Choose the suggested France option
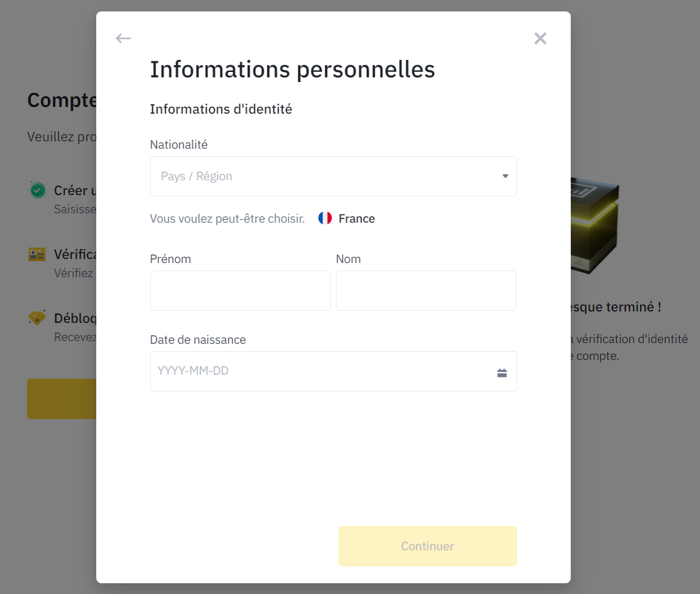The width and height of the screenshot is (700, 594). pos(347,218)
